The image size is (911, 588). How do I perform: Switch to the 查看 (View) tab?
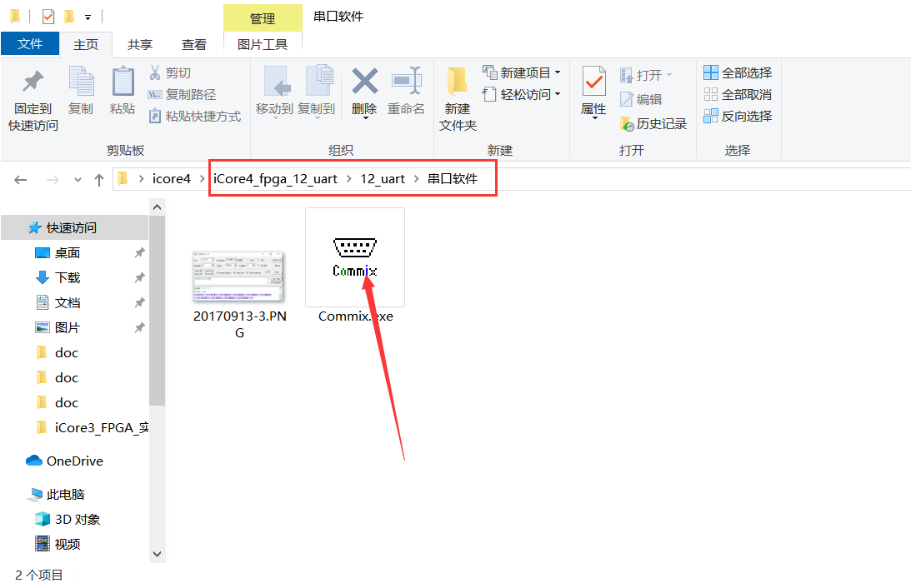tap(194, 45)
